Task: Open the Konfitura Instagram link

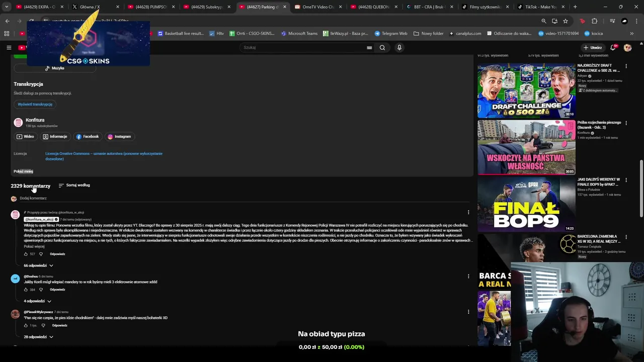Action: click(119, 136)
